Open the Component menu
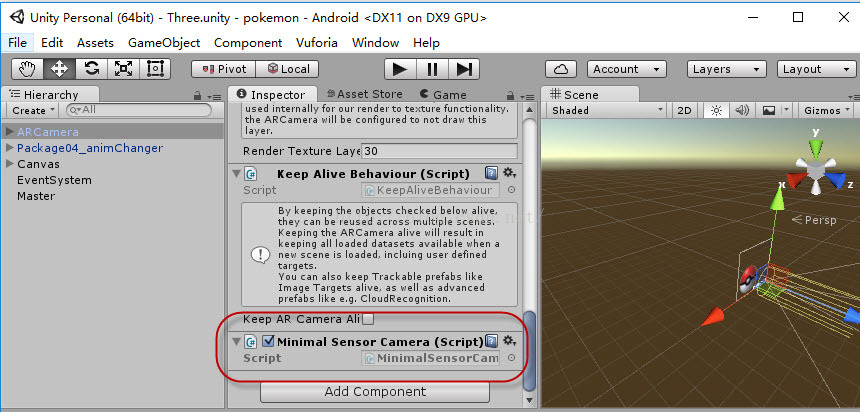The height and width of the screenshot is (412, 860). (x=248, y=43)
